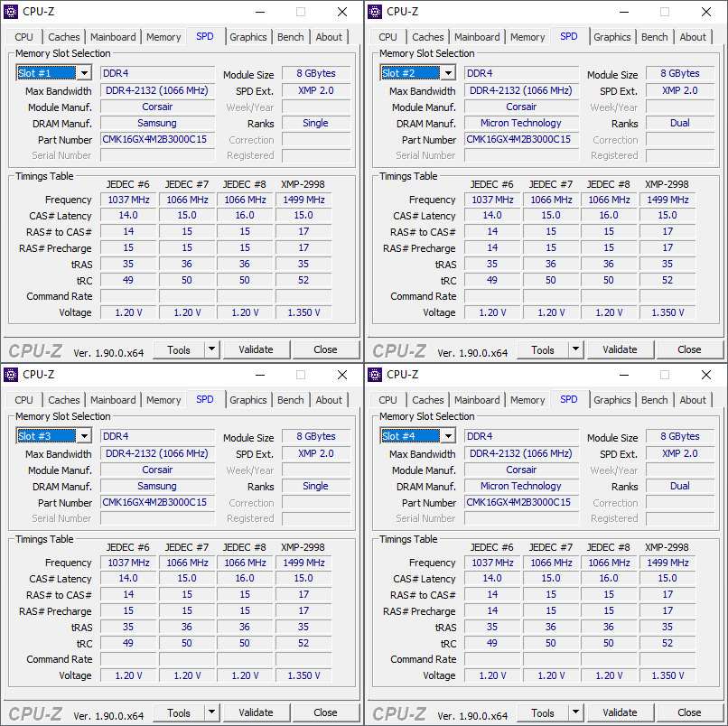Hit the Close button in Slot #3 window
The height and width of the screenshot is (726, 728).
pyautogui.click(x=325, y=712)
